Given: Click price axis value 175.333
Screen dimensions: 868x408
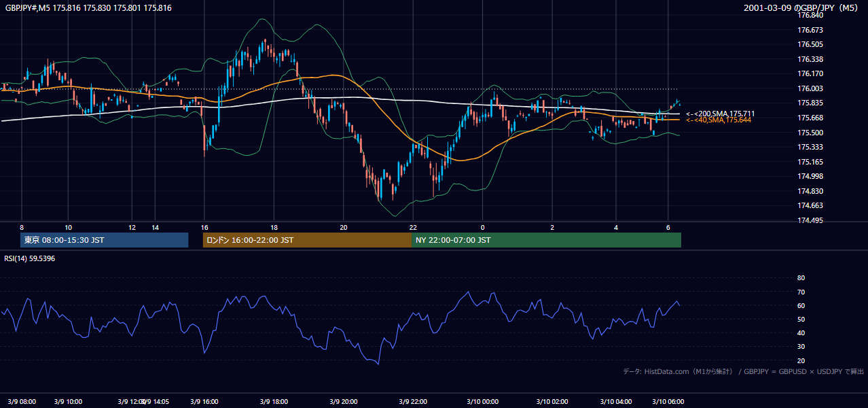Looking at the screenshot, I should 811,147.
